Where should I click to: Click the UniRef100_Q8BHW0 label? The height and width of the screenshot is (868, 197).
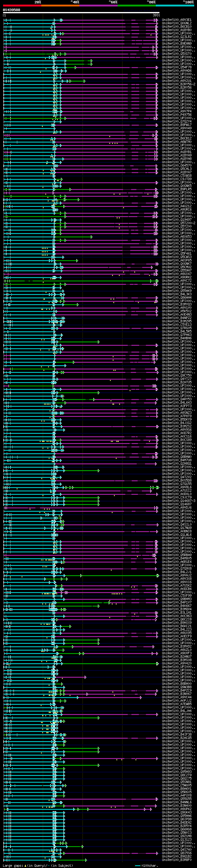(x=176, y=457)
